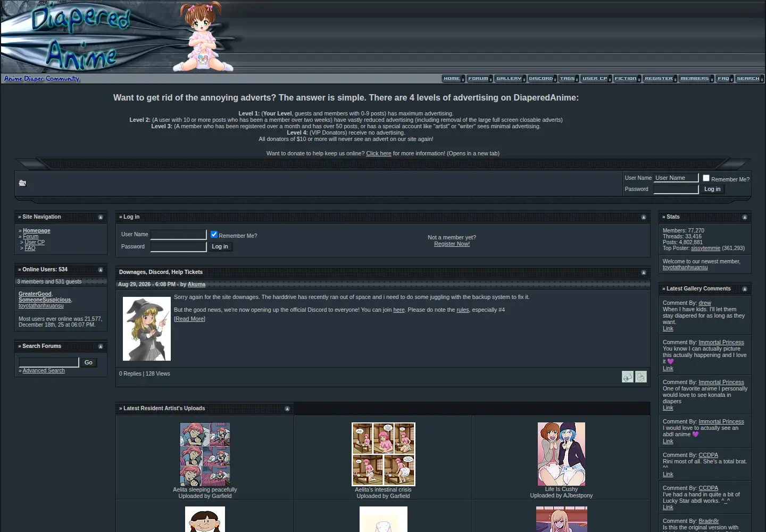Focus the Search Forums text box
The width and height of the screenshot is (766, 532).
(48, 362)
